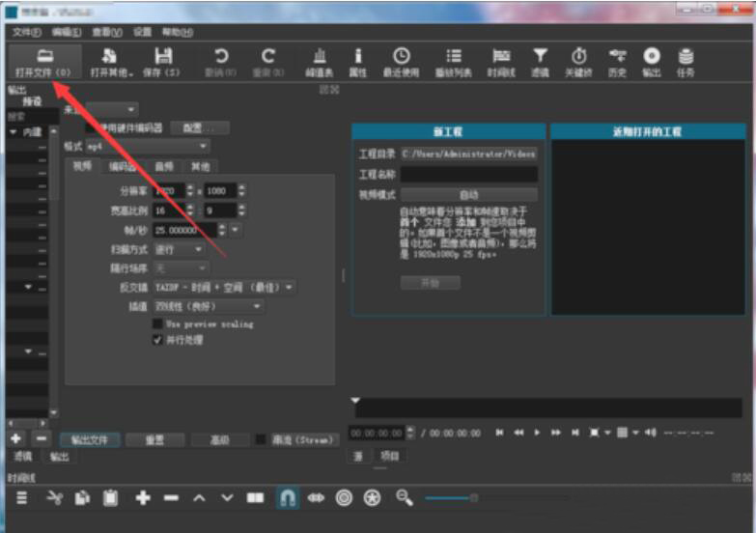756x533 pixels.
Task: Uncheck the parallel processing (并行处理) checkbox
Action: coord(157,340)
